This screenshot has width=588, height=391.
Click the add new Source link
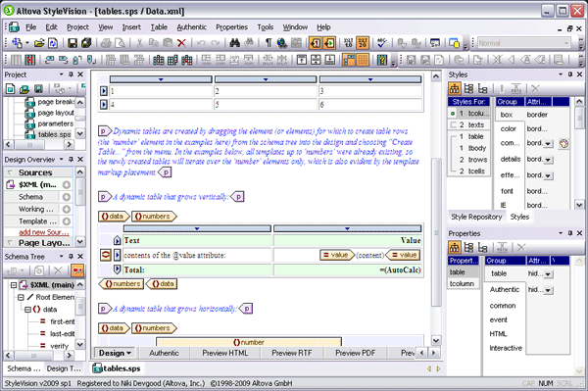tap(44, 232)
